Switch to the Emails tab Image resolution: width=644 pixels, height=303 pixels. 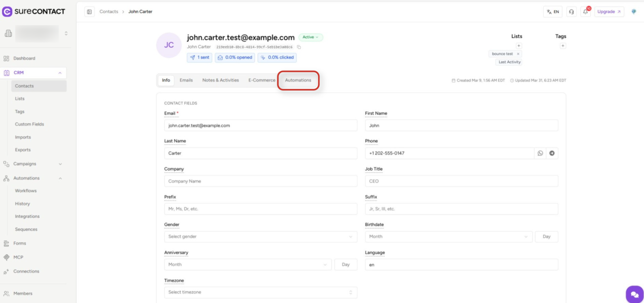pyautogui.click(x=186, y=80)
